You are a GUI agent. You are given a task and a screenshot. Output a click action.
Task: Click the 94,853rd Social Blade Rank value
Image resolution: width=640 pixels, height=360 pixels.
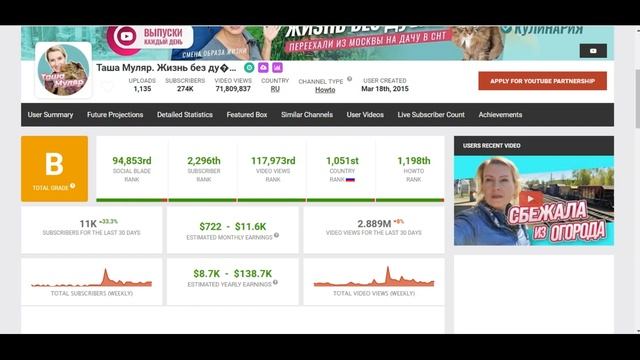point(132,161)
